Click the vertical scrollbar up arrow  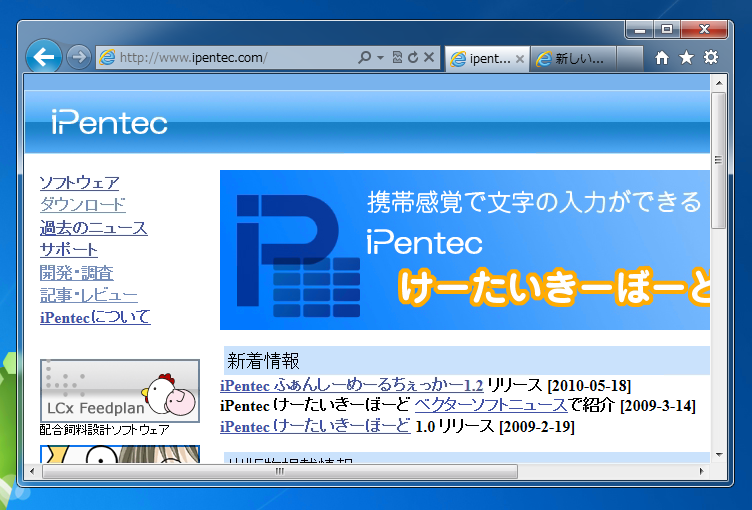(718, 83)
